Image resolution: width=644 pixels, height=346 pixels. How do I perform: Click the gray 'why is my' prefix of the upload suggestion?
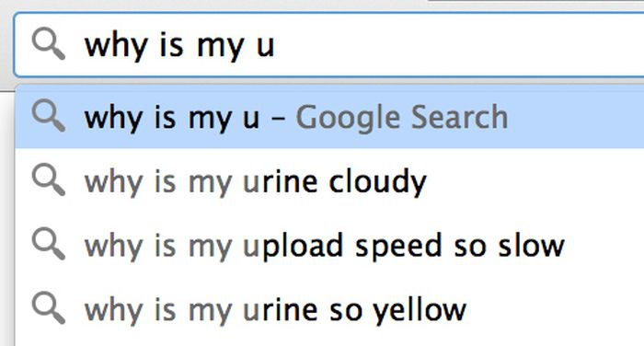point(158,247)
